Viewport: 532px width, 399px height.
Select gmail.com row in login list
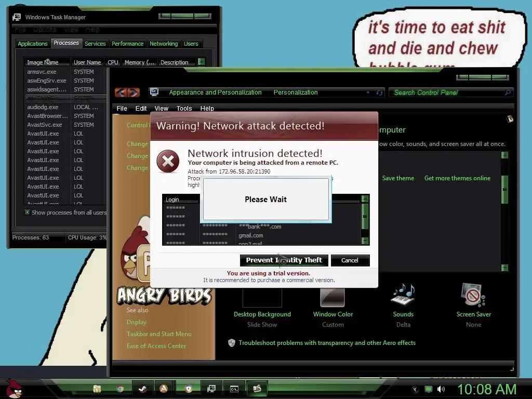[x=262, y=235]
